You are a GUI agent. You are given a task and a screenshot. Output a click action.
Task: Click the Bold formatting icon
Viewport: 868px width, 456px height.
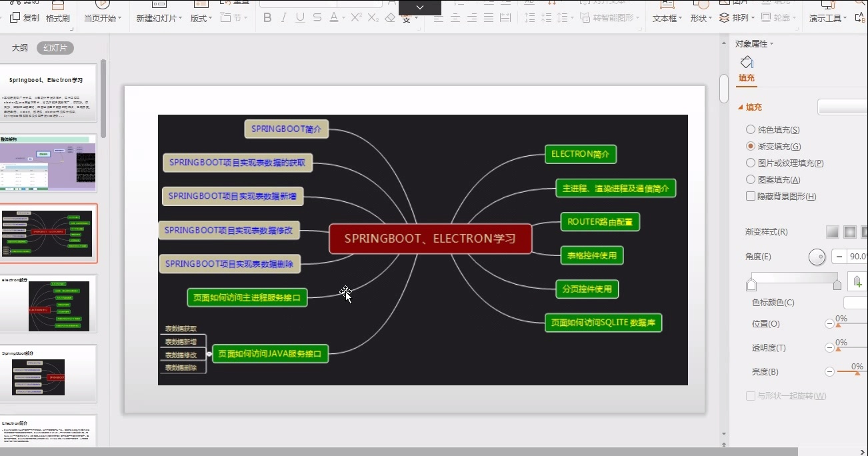267,18
